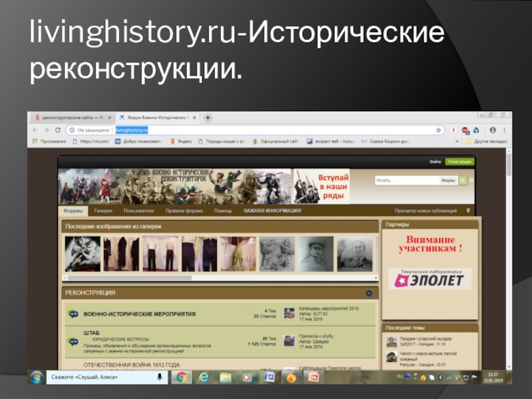
Task: Click the 'ЭПОЛЕТ' partner banner
Action: (x=430, y=279)
